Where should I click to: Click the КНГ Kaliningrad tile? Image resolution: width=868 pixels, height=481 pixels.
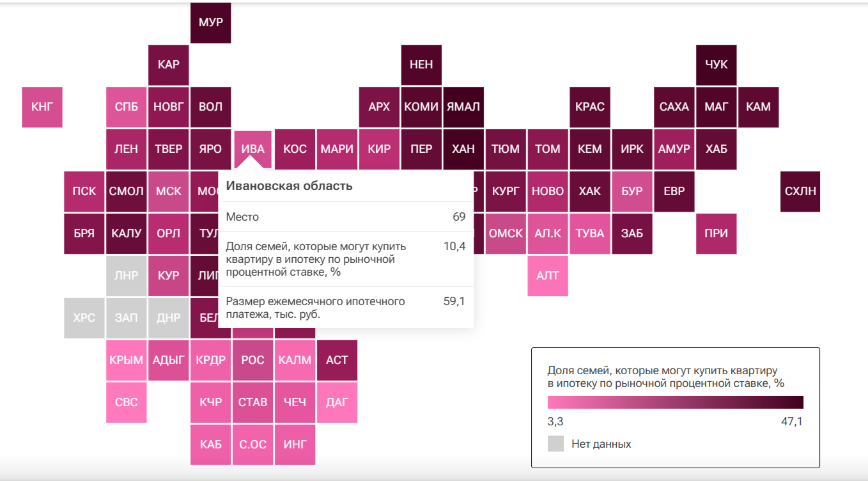42,107
